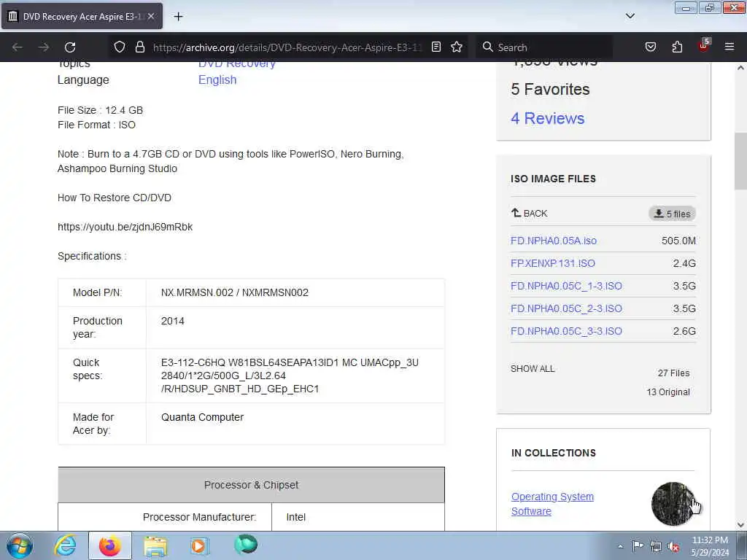Open Action Center flag tray icon
Image resolution: width=747 pixels, height=560 pixels.
click(638, 546)
